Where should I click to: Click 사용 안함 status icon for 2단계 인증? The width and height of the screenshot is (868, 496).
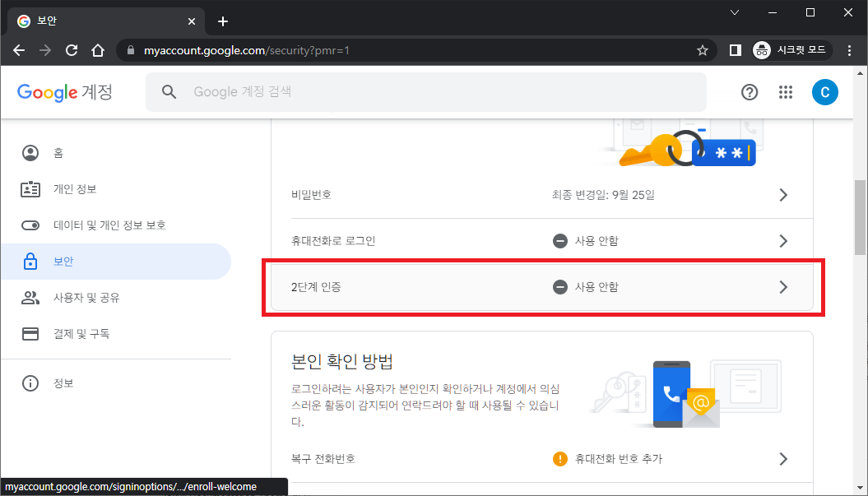point(560,287)
